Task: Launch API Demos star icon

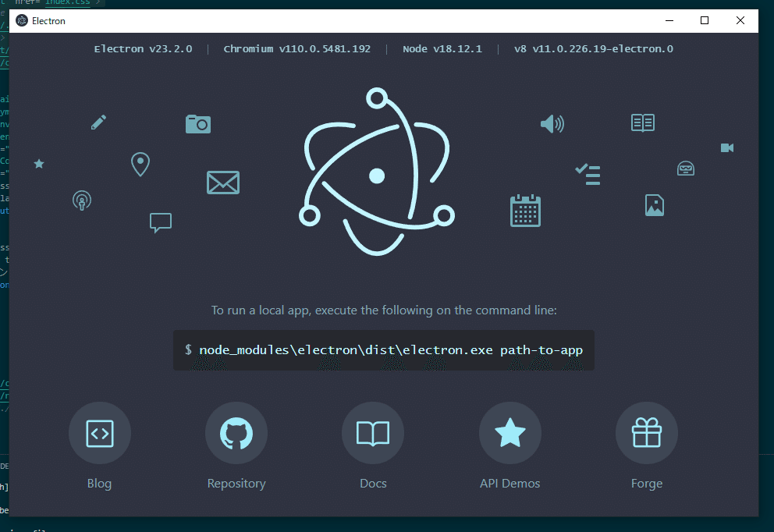Action: [510, 433]
